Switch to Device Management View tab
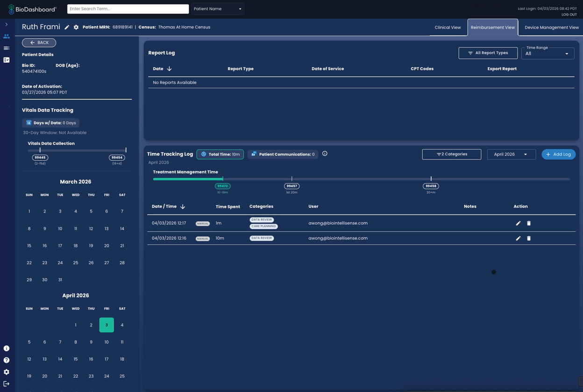The height and width of the screenshot is (392, 583). coord(551,28)
